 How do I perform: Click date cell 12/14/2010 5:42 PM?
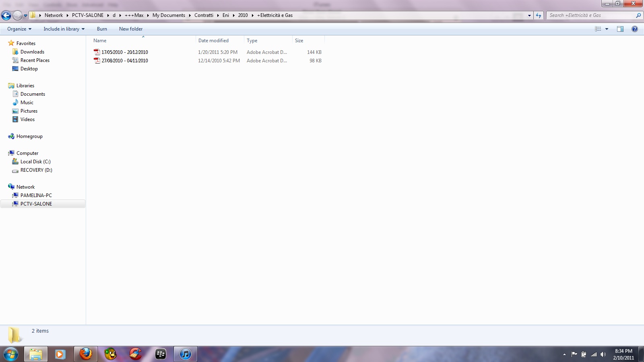[219, 61]
